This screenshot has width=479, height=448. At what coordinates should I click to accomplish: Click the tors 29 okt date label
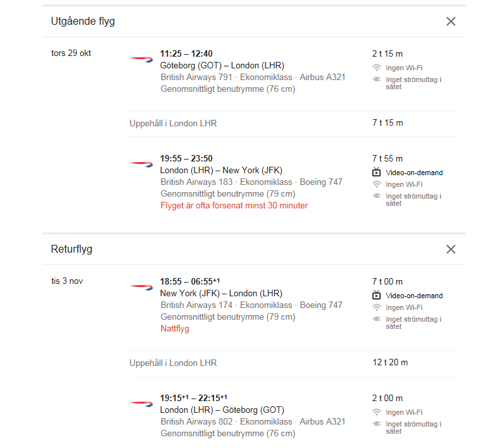pos(71,53)
